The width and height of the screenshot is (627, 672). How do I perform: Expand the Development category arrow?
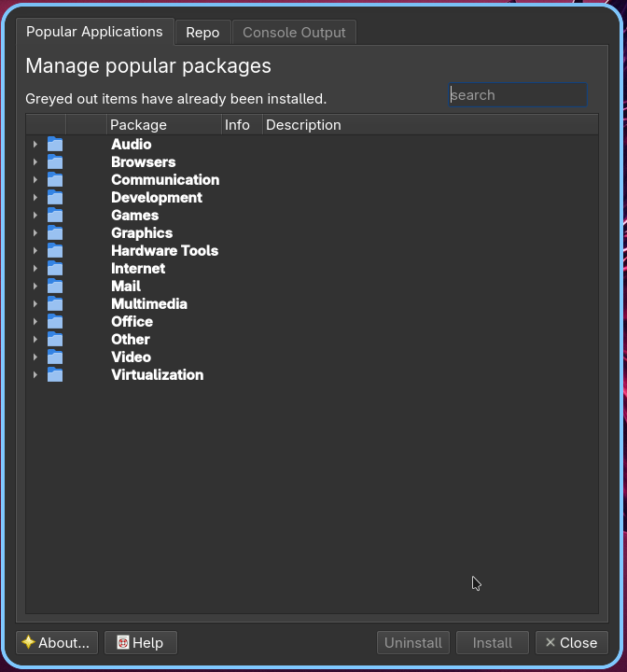pyautogui.click(x=35, y=198)
